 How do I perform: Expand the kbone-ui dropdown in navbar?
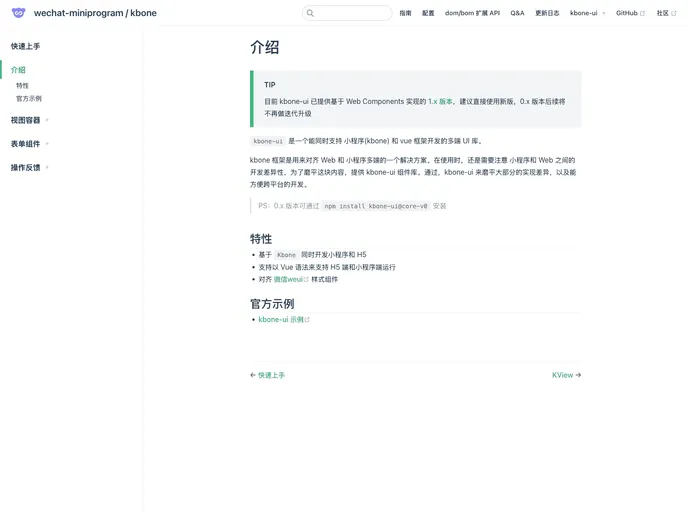pyautogui.click(x=588, y=13)
